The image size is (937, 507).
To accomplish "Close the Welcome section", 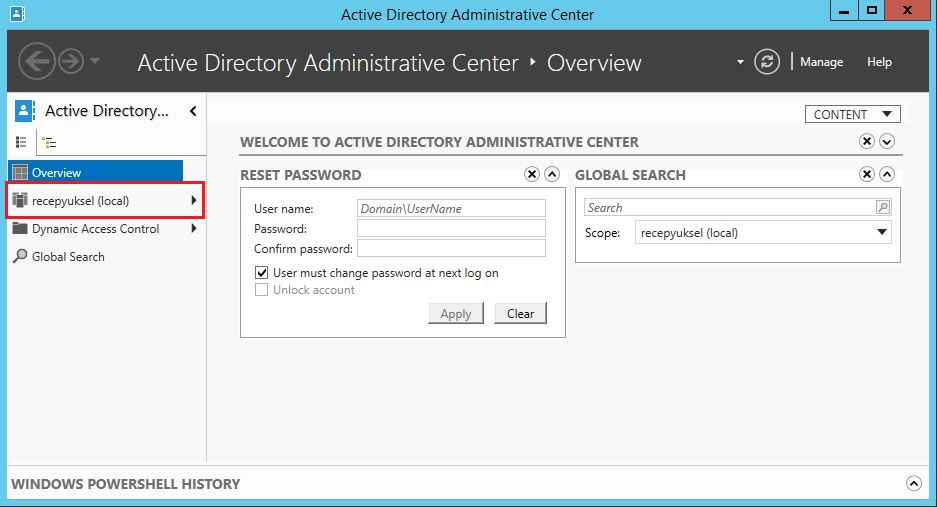I will [866, 141].
